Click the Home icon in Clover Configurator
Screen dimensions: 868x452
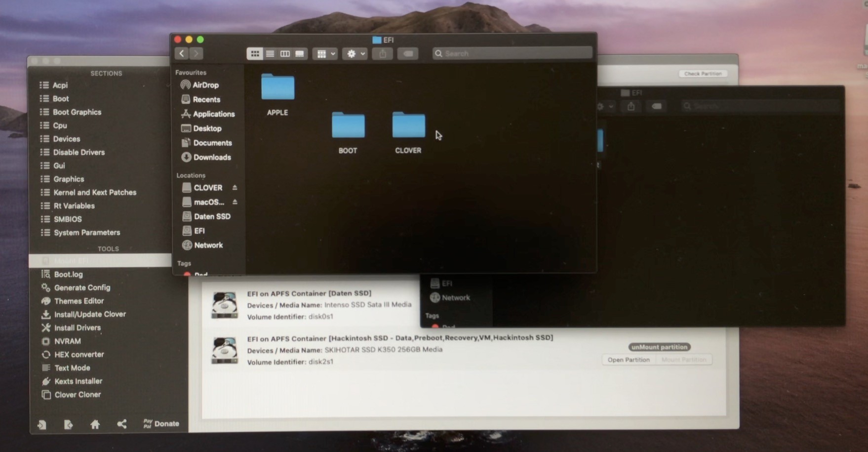pos(95,424)
